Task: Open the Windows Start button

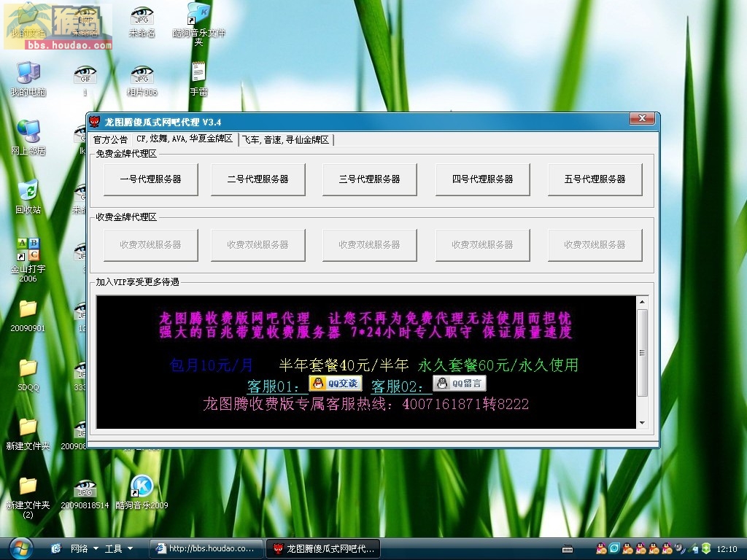Action: pos(20,548)
